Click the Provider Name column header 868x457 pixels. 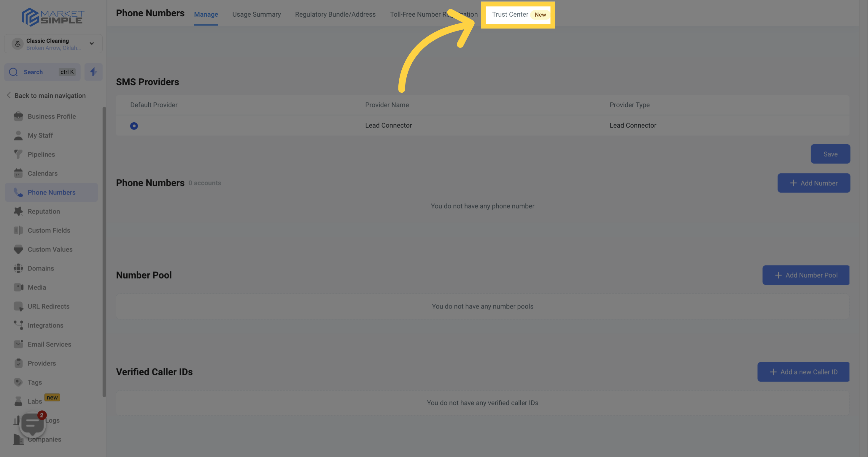tap(387, 105)
